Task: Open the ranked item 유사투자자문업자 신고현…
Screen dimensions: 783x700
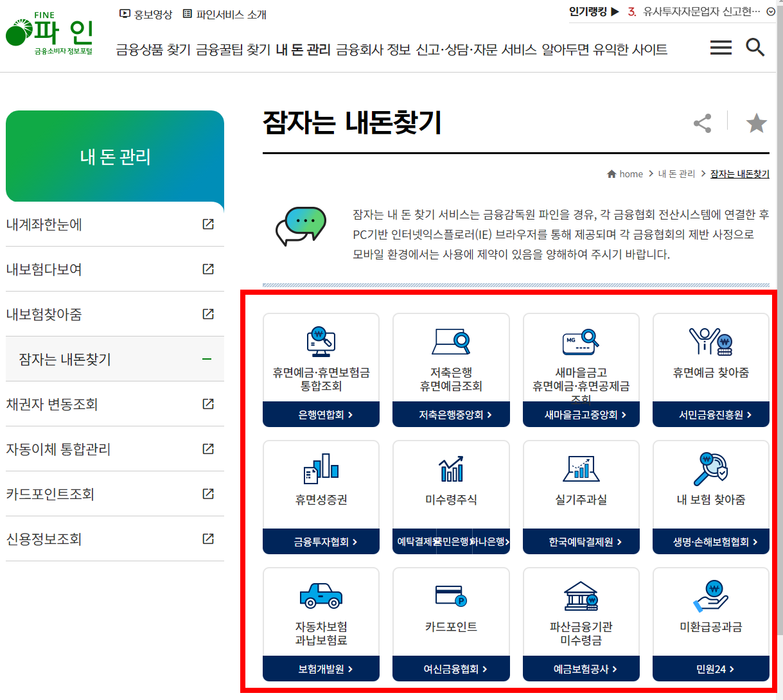Action: (701, 12)
